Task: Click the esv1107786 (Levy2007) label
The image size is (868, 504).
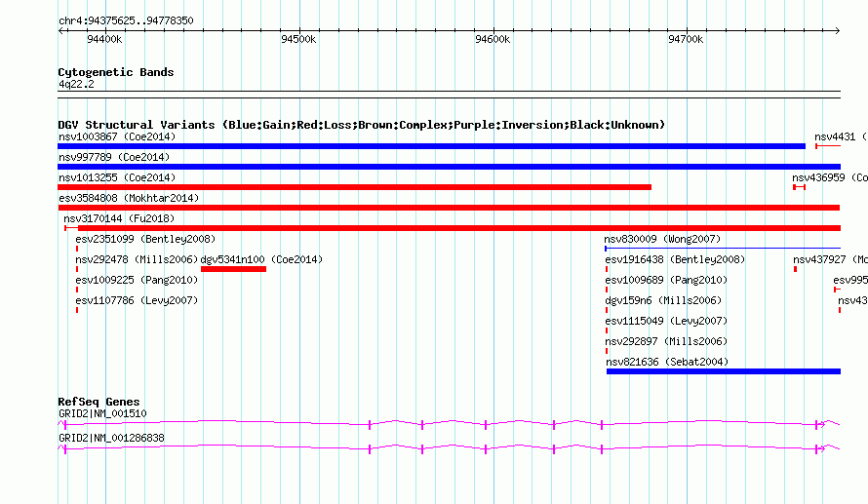Action: (137, 300)
